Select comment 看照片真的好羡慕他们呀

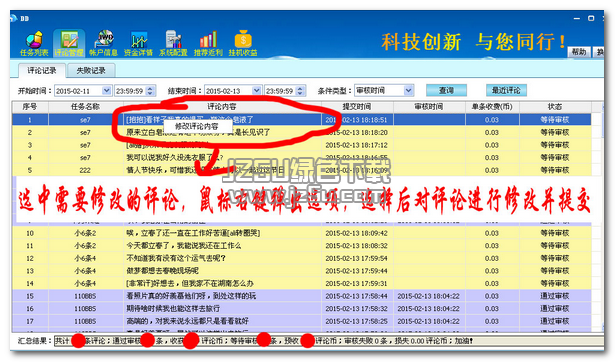click(x=191, y=296)
